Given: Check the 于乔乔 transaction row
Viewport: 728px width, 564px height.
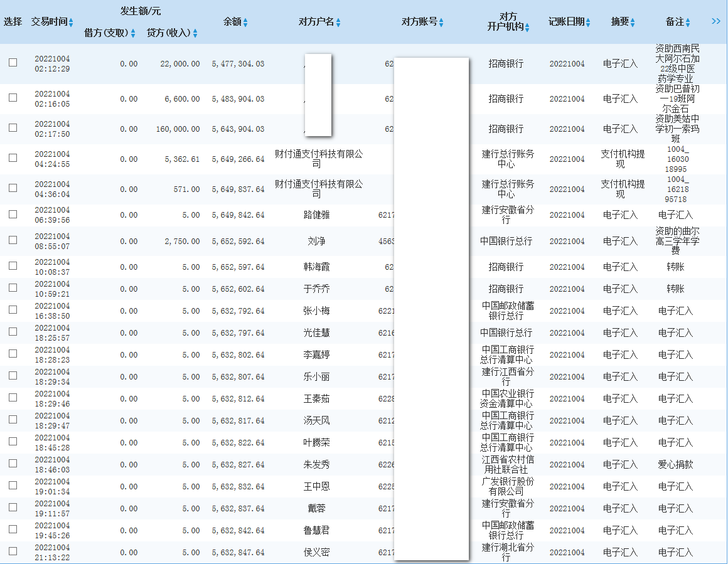Looking at the screenshot, I should point(13,288).
